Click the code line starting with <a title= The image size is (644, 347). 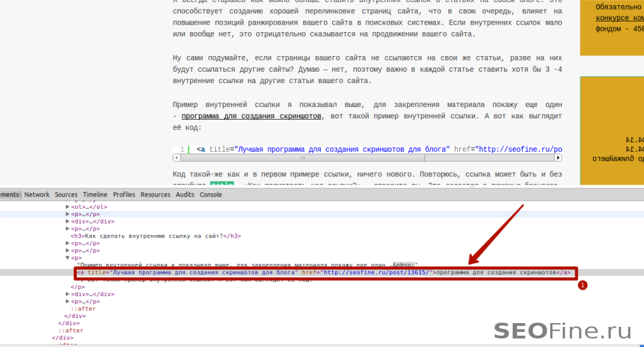click(379, 149)
